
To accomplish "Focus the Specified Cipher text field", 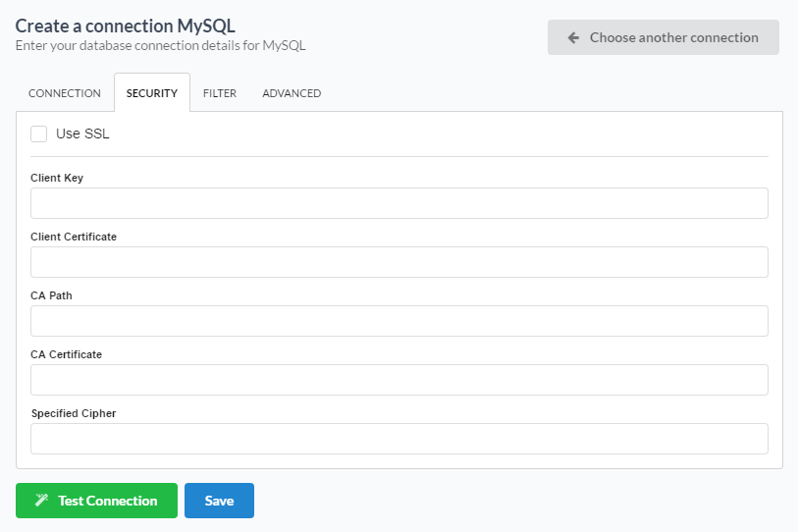I will click(399, 439).
